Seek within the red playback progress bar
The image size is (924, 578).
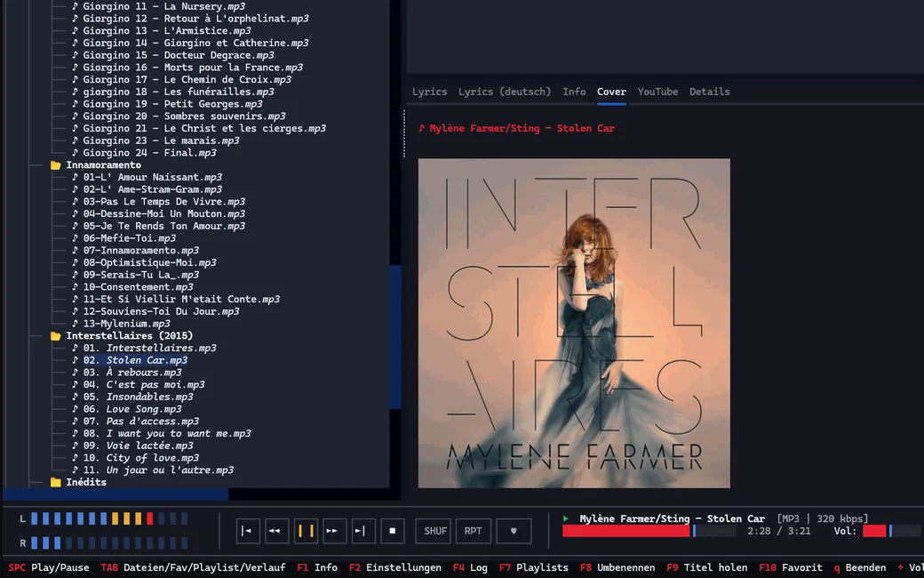click(x=649, y=531)
